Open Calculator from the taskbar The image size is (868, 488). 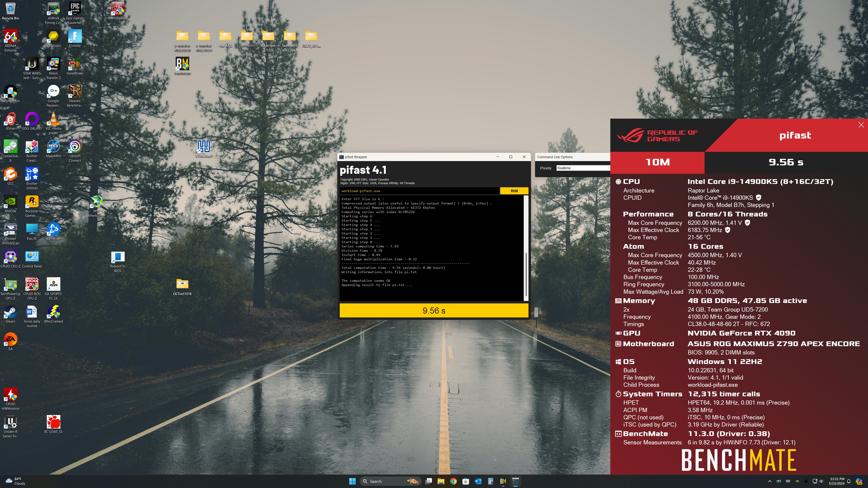[x=490, y=481]
